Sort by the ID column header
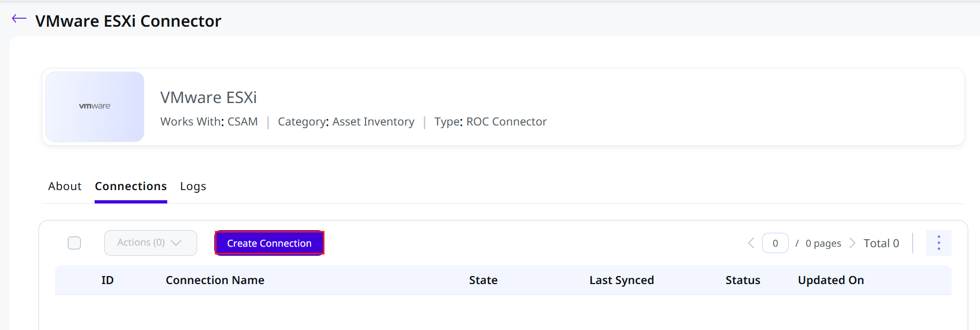Image resolution: width=980 pixels, height=330 pixels. 107,280
